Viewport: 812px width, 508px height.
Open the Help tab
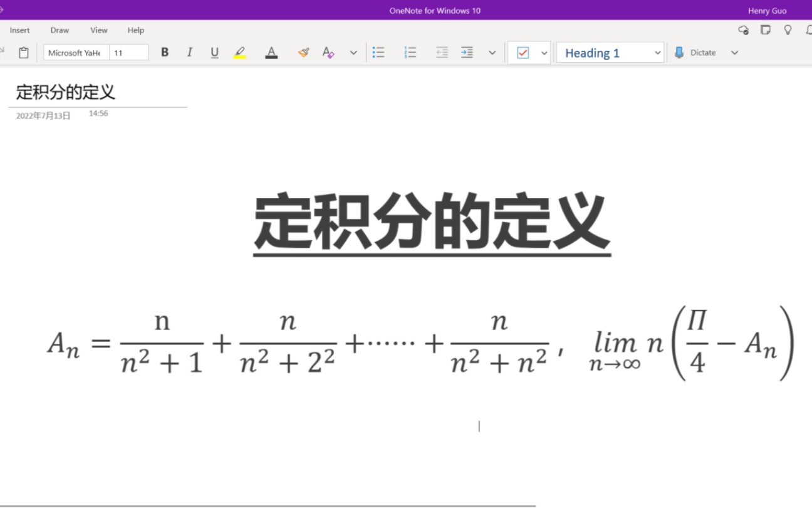(135, 30)
